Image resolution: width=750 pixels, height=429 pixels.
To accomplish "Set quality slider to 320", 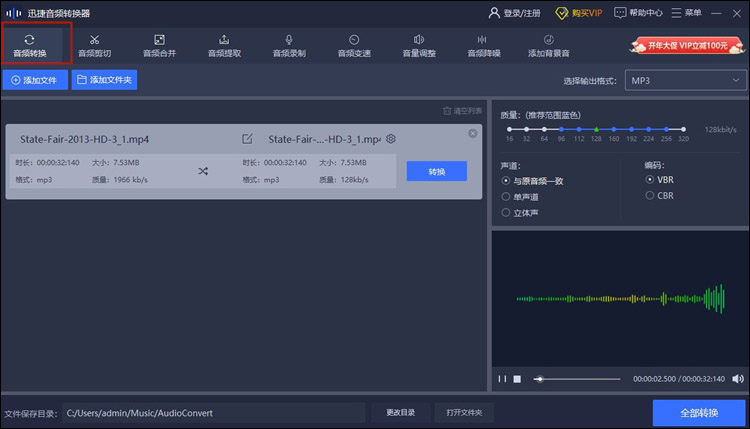I will click(684, 129).
